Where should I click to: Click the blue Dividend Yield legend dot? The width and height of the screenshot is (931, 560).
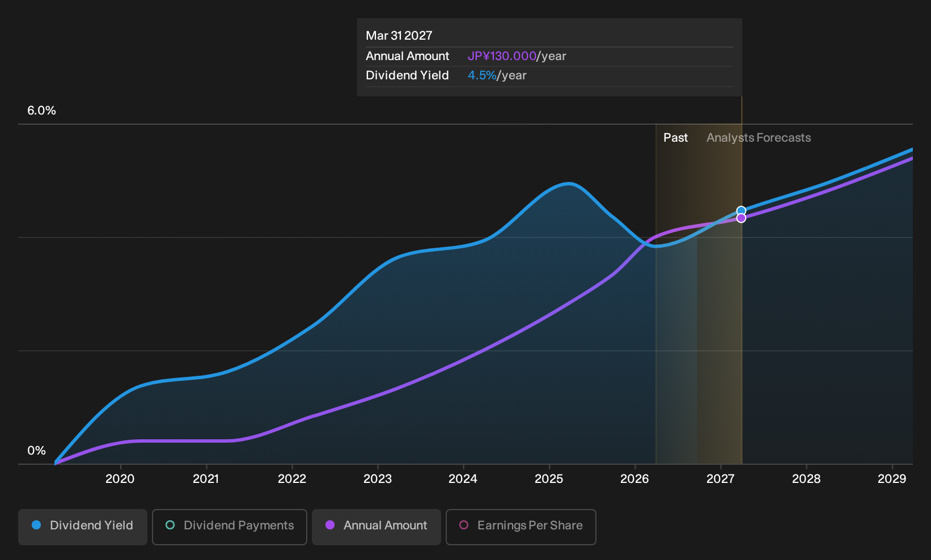(x=36, y=525)
